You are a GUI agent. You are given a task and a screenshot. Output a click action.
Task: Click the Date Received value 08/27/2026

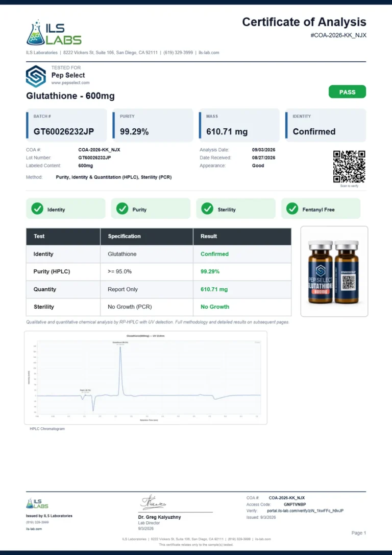264,158
